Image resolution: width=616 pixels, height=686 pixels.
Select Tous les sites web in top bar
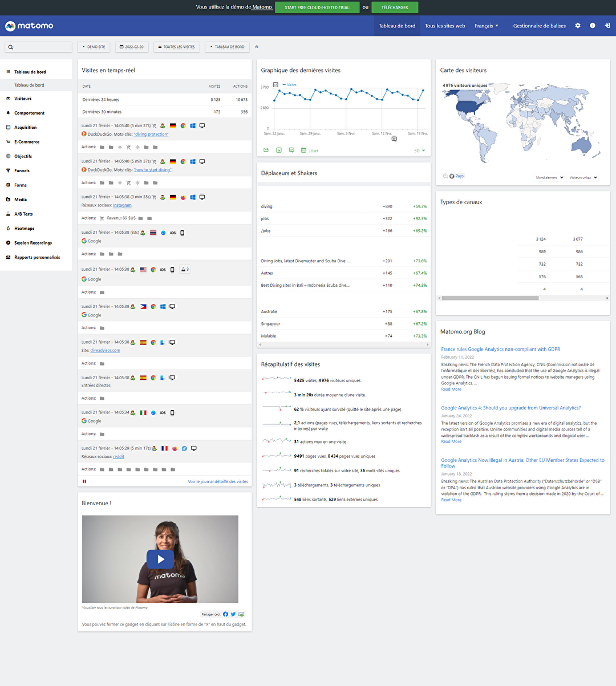coord(445,26)
